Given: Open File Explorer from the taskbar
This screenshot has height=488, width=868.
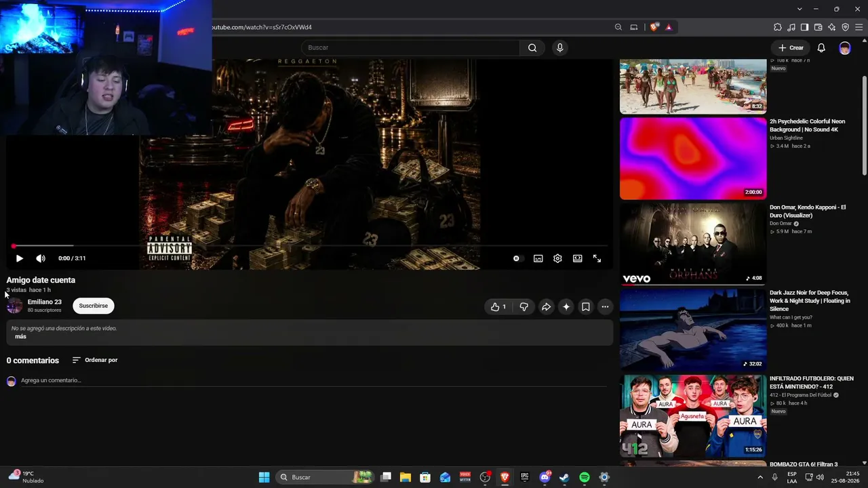Looking at the screenshot, I should (406, 477).
